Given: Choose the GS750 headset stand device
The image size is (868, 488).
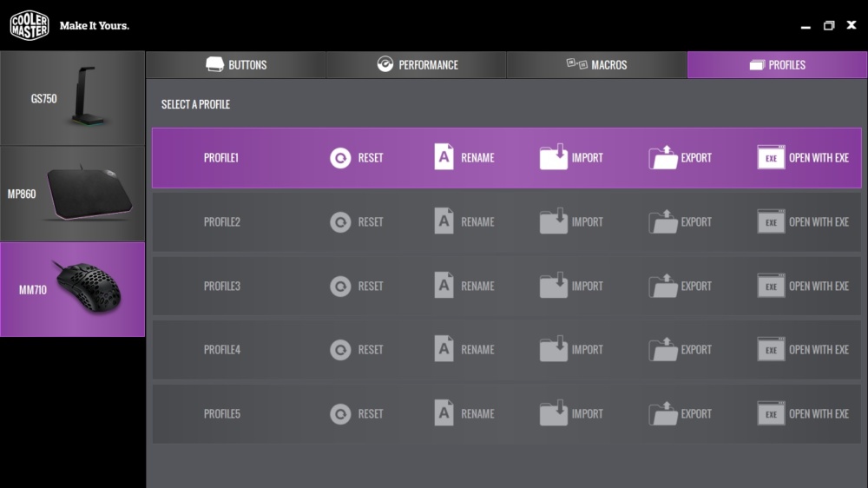Looking at the screenshot, I should pos(73,99).
